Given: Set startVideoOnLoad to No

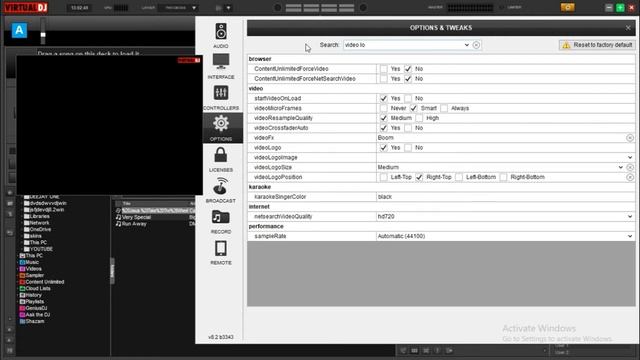Looking at the screenshot, I should [x=408, y=98].
